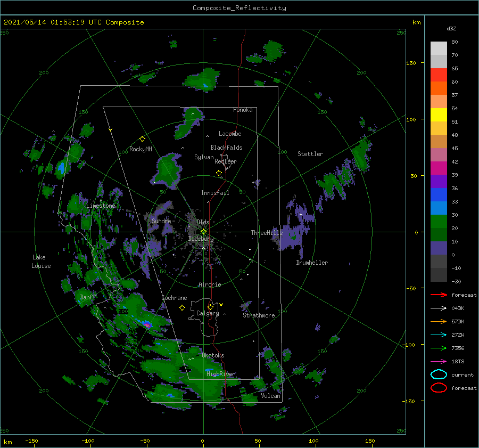This screenshot has width=479, height=448.
Task: Click the Composite_Reflectivity title text
Action: click(240, 8)
